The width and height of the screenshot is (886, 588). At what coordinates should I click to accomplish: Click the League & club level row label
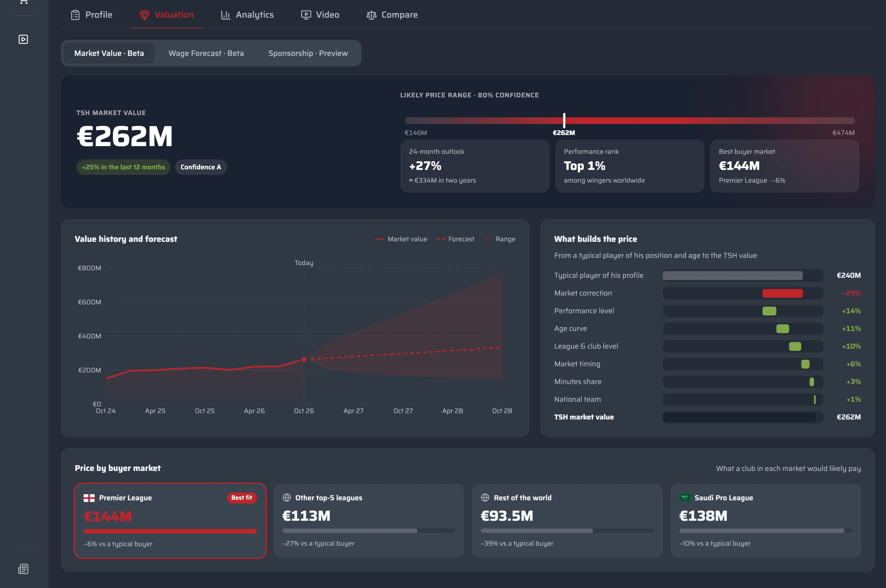(586, 346)
